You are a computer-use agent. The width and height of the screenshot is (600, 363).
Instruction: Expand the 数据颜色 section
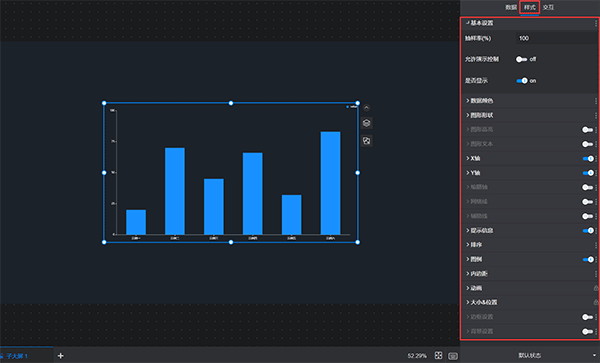(x=479, y=101)
